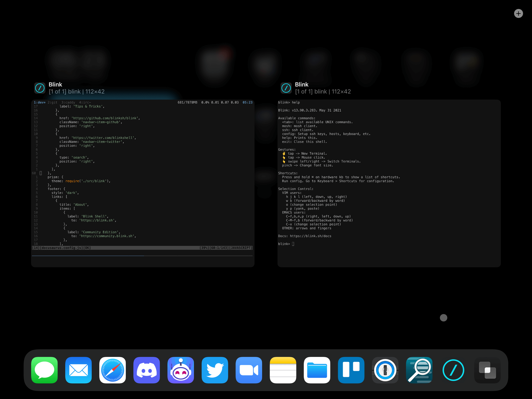Tap the Blink icon above the right window
Screen dimensions: 532x399
point(286,88)
